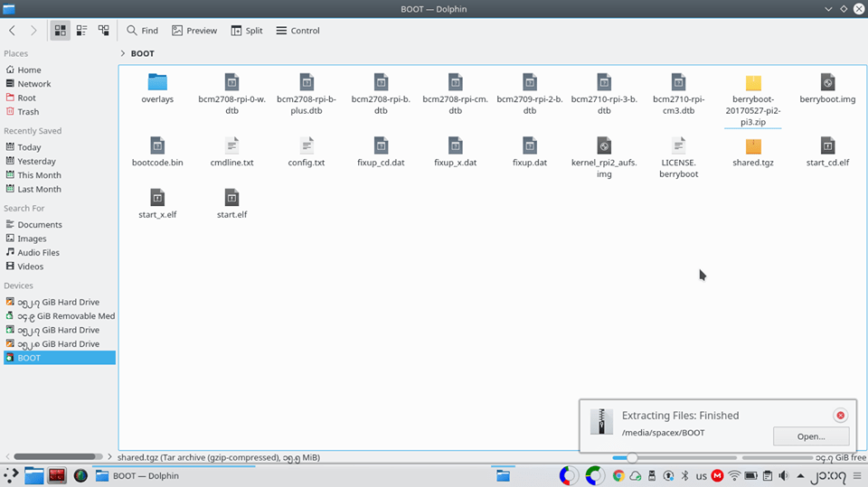Open Bluetooth tray icon
This screenshot has height=487, width=868.
tap(684, 475)
